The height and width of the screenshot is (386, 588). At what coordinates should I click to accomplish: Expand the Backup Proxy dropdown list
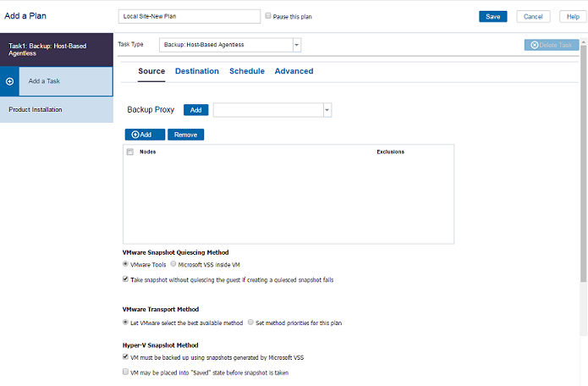click(x=327, y=110)
